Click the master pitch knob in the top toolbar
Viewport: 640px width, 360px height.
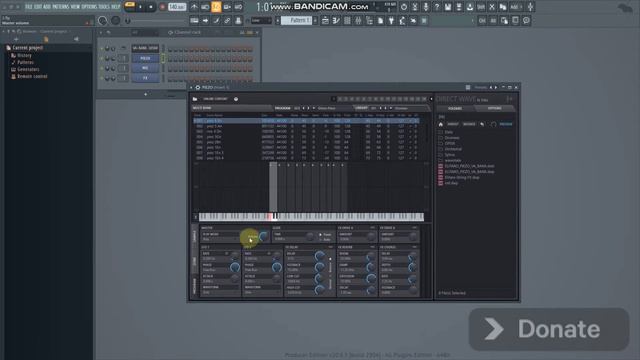[116, 20]
